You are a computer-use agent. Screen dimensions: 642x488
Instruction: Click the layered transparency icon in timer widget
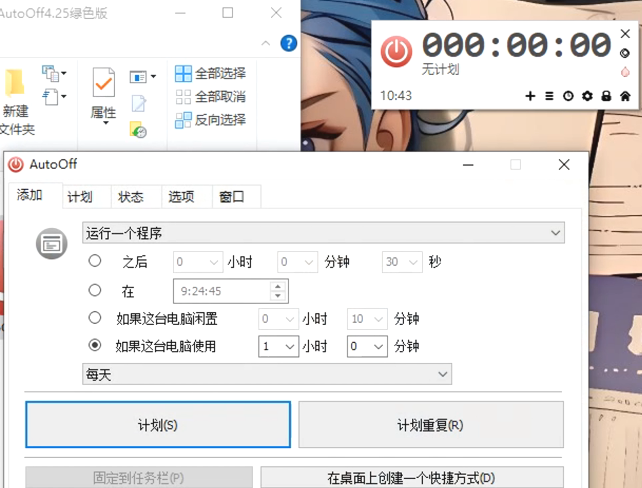[625, 53]
